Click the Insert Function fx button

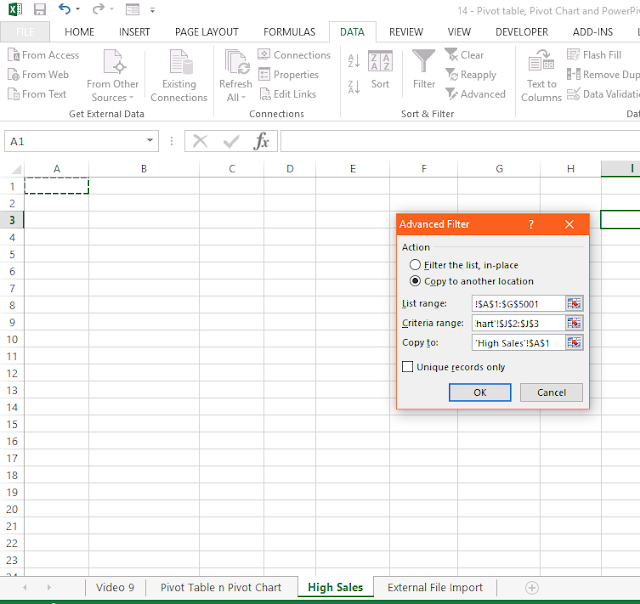tap(261, 141)
